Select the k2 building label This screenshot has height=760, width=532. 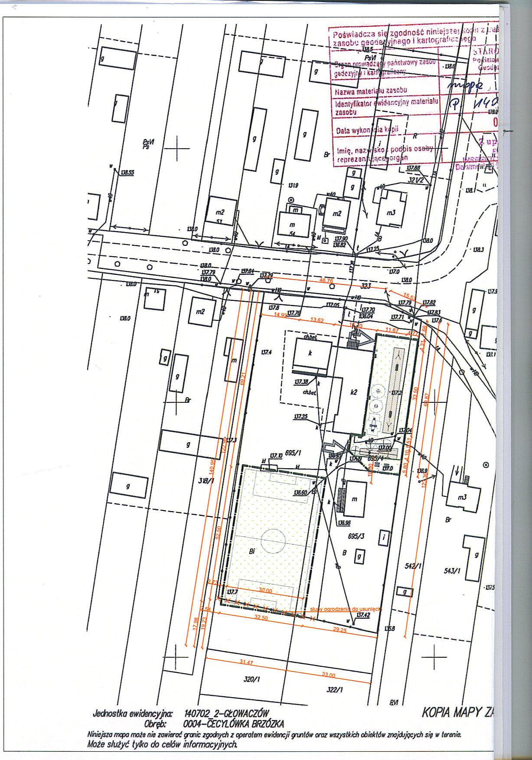[x=354, y=392]
